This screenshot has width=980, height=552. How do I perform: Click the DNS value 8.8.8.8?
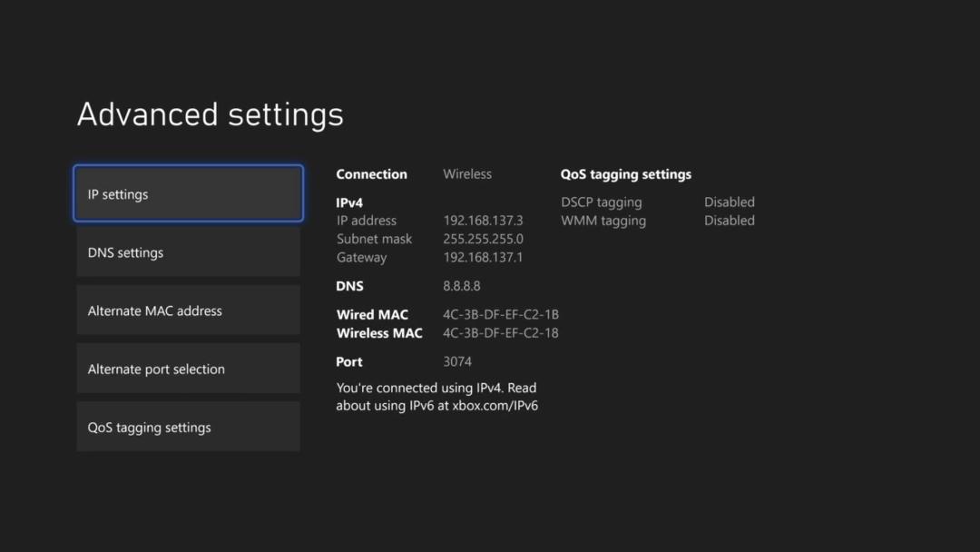462,286
